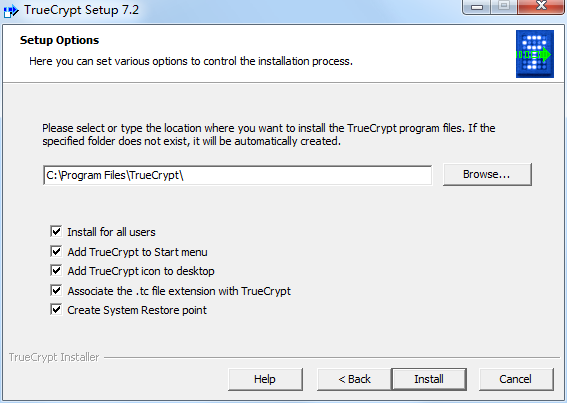
Task: Open the installer Help
Action: pyautogui.click(x=265, y=379)
